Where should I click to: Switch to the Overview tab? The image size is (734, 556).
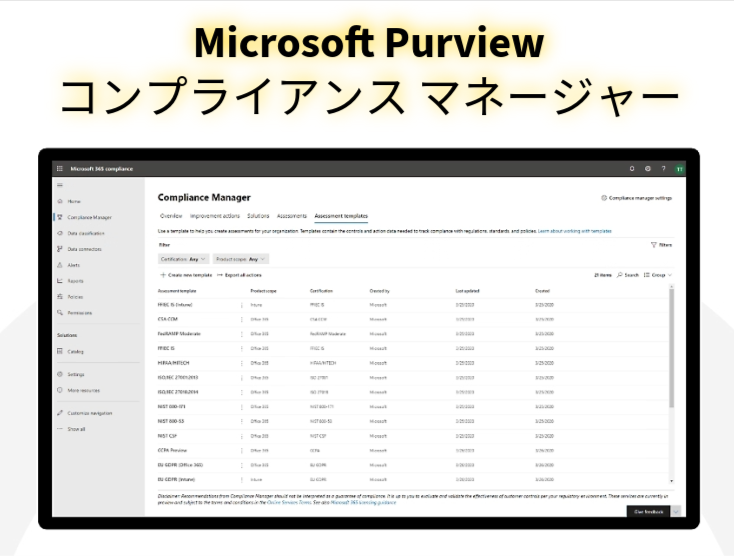point(171,216)
